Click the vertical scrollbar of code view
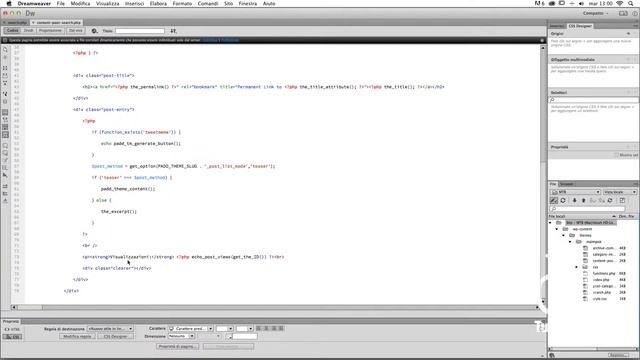Screen dimensions: 640x360 543,175
